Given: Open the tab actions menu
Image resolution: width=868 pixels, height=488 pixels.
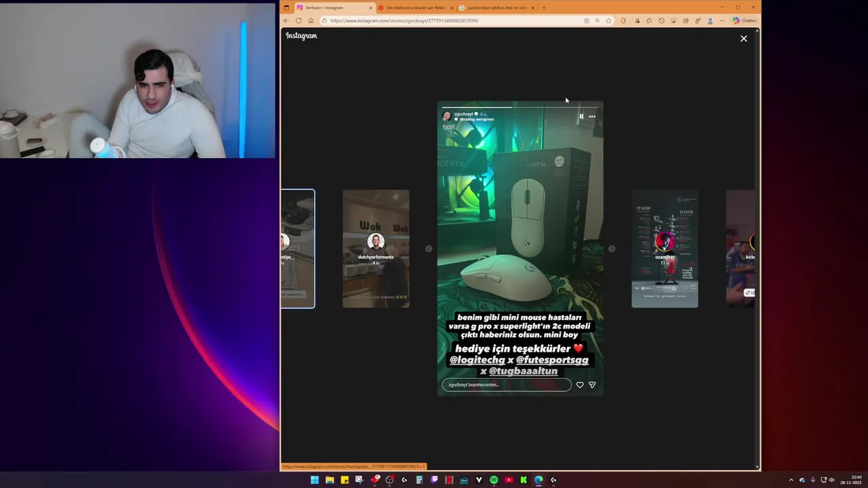Looking at the screenshot, I should click(x=286, y=7).
